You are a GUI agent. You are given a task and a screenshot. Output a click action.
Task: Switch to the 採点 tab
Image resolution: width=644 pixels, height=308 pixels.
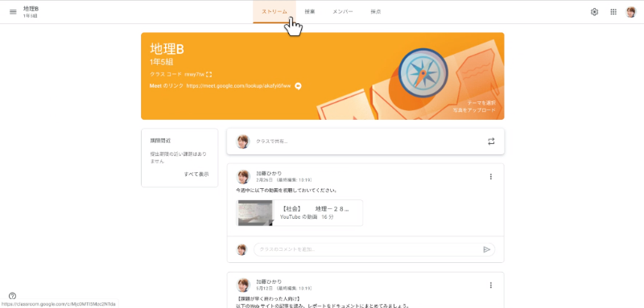click(375, 12)
